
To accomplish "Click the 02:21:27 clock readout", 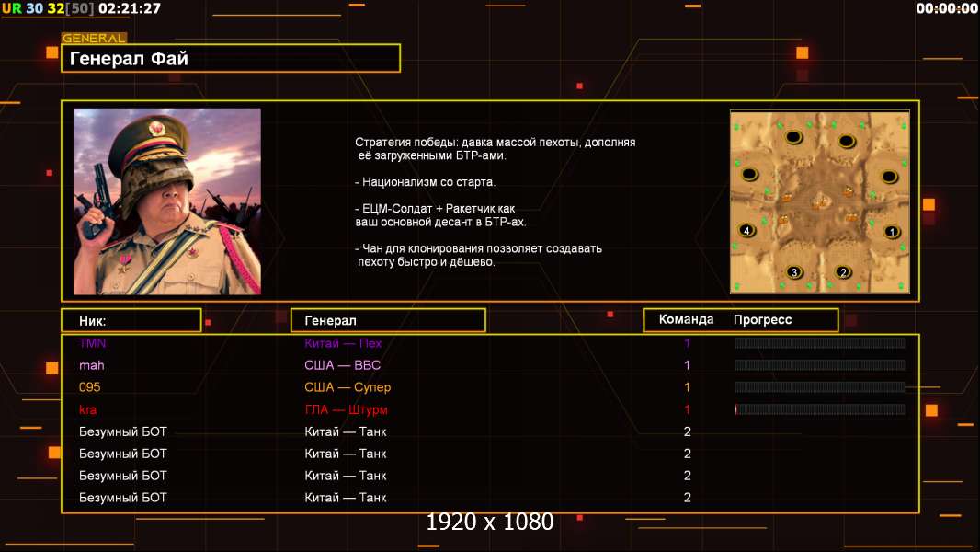I will click(130, 9).
